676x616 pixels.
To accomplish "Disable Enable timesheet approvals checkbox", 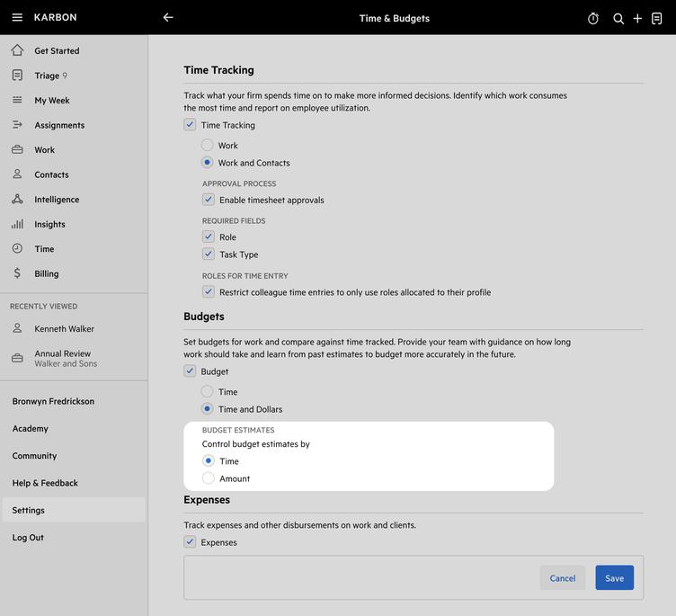I will (x=209, y=200).
